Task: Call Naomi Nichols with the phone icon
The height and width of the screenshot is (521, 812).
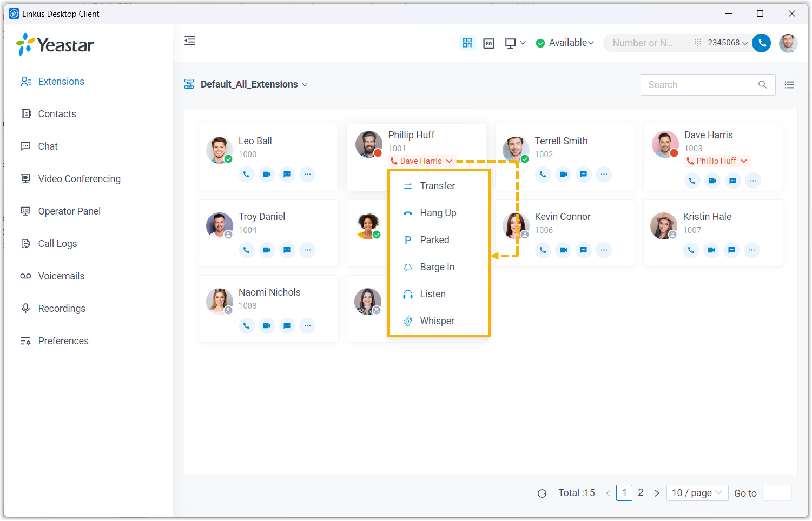Action: (246, 325)
